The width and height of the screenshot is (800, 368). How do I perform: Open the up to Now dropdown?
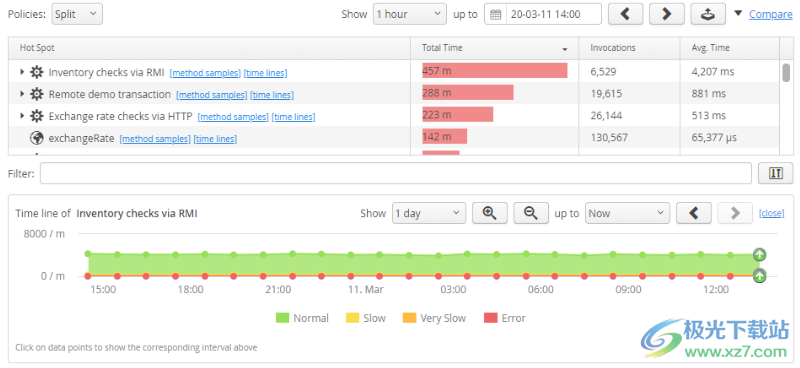(x=628, y=213)
